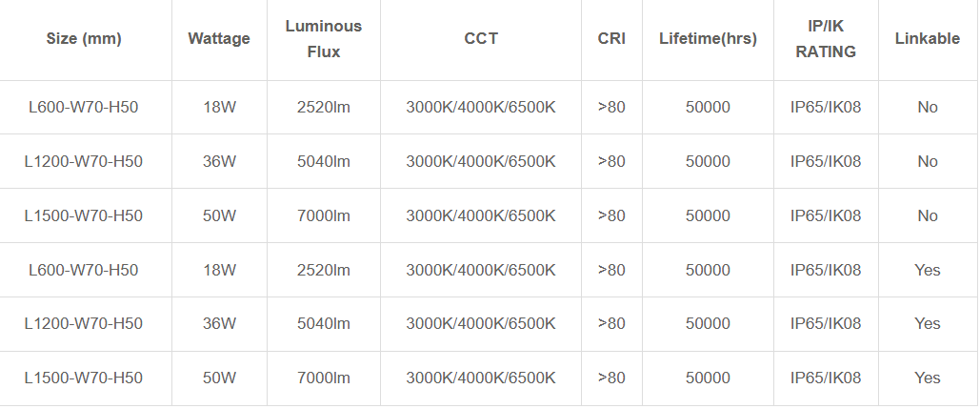Select "Yes" for the L600-W70-H50 row
Image resolution: width=980 pixels, height=409 pixels.
(928, 271)
